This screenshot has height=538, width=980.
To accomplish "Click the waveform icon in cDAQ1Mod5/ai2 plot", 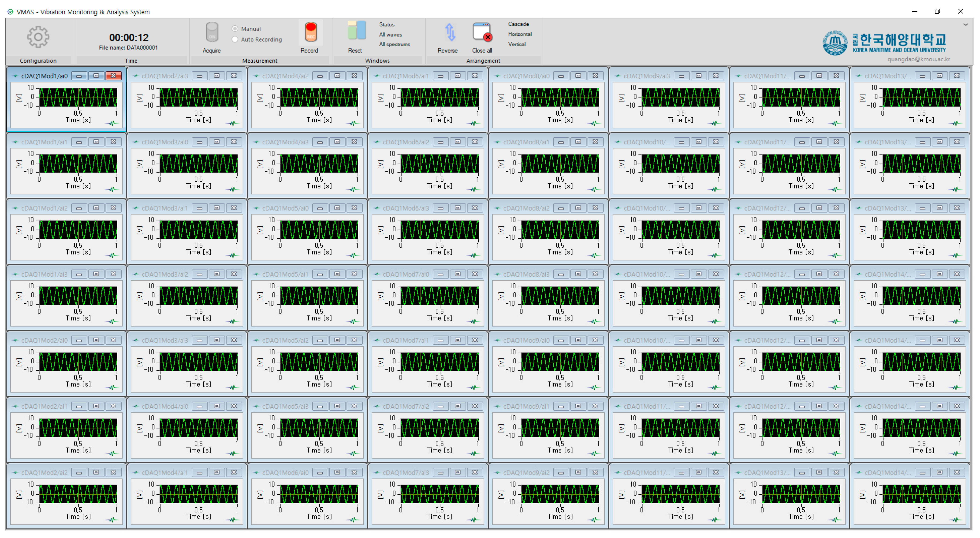I will coord(354,387).
